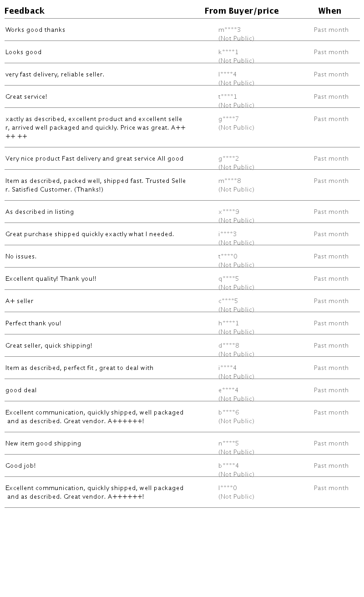The height and width of the screenshot is (597, 364).
Task: Click the "When" column header
Action: point(329,11)
